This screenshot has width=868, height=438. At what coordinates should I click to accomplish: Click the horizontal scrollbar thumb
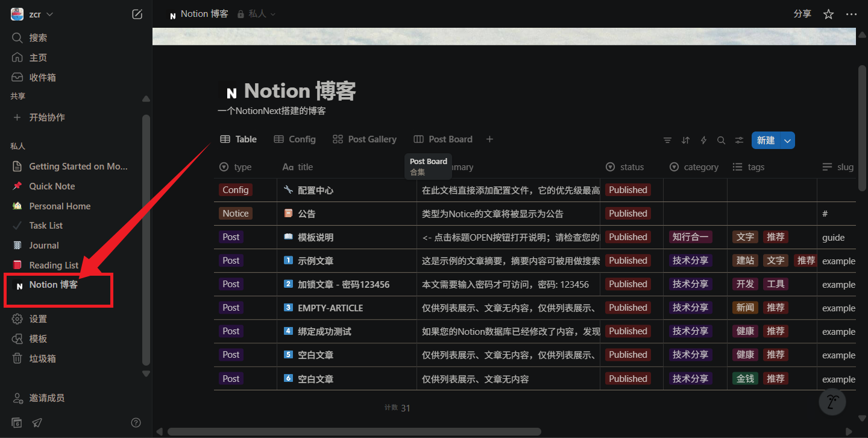click(354, 431)
